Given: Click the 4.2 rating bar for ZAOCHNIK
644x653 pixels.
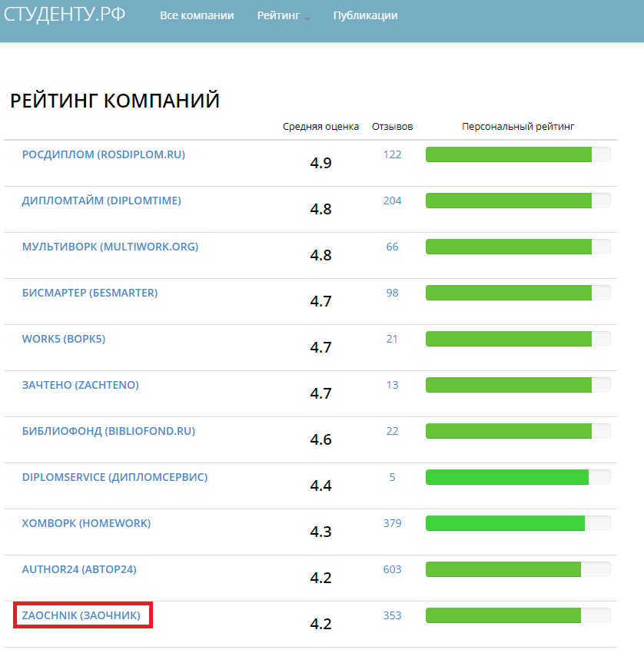Looking at the screenshot, I should (517, 615).
